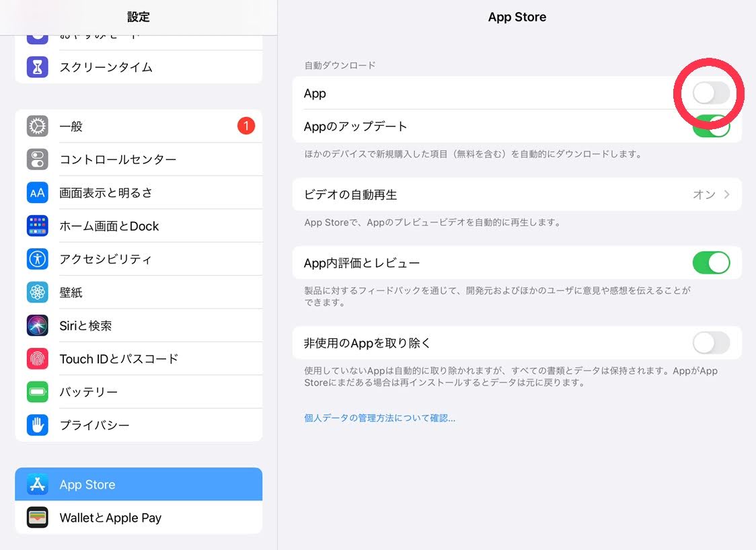Click the red 1 badge on 一般

(246, 126)
